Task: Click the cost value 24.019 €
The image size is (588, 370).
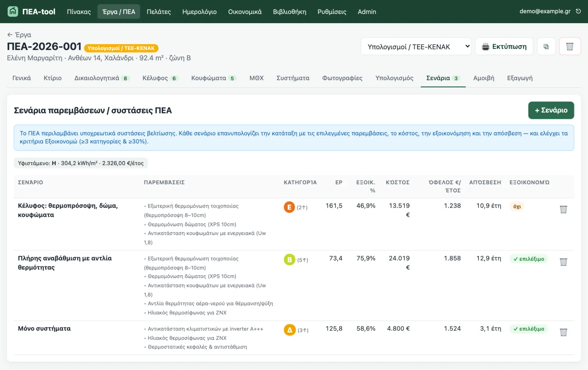Action: pyautogui.click(x=399, y=263)
